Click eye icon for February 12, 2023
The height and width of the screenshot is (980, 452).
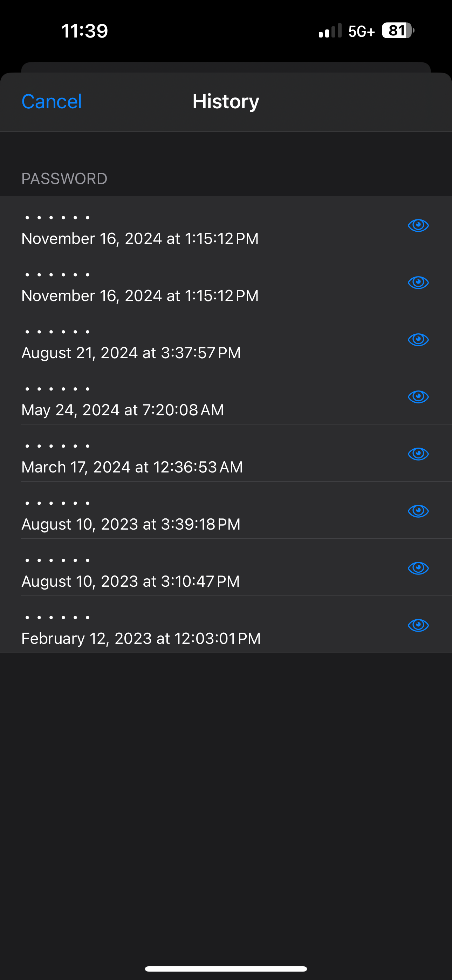click(x=418, y=625)
